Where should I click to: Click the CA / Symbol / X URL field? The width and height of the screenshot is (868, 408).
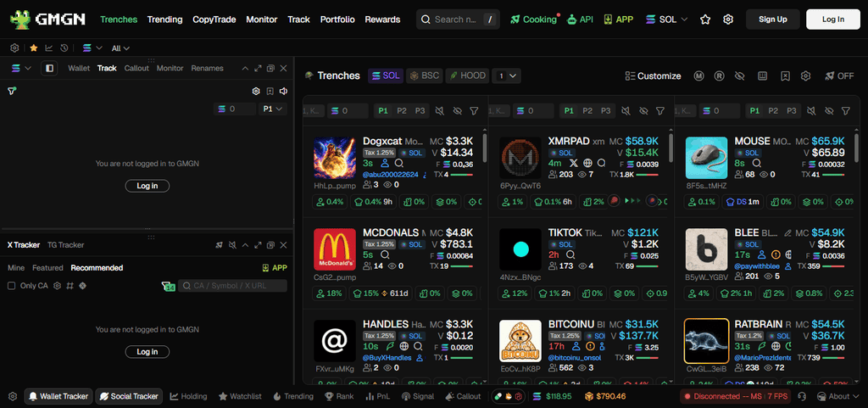pyautogui.click(x=232, y=286)
